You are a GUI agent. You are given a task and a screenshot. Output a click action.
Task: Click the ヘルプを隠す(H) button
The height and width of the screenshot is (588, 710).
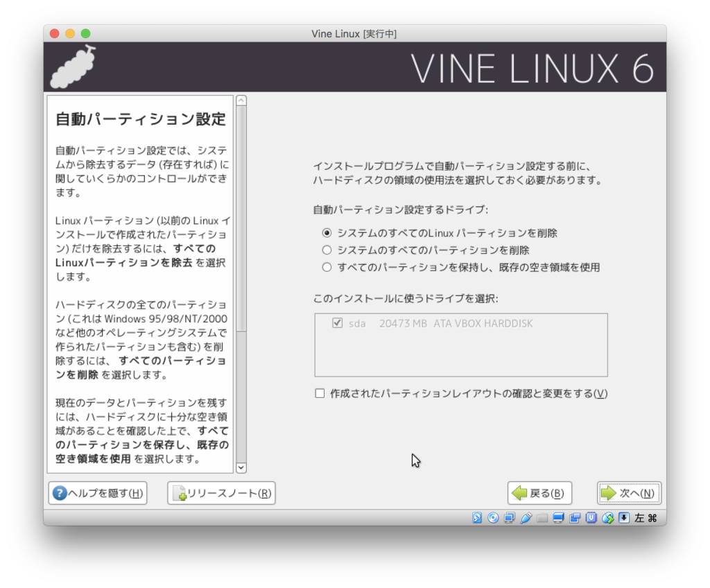coord(98,493)
